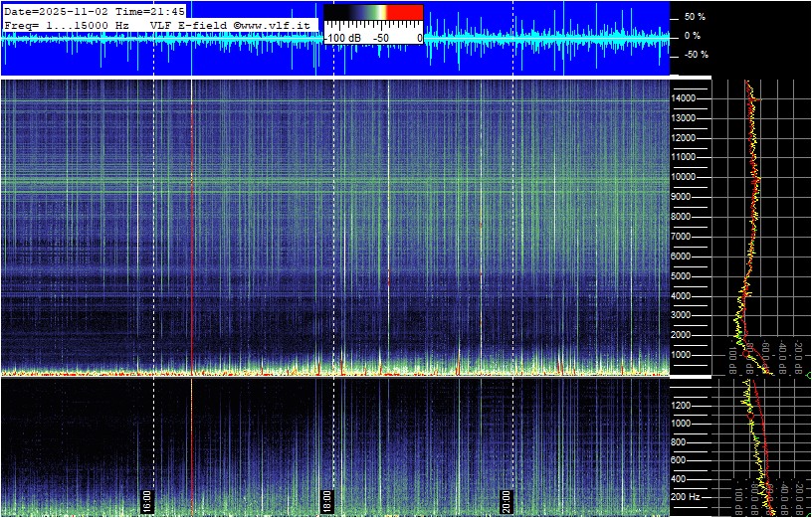Click the -50 % amplitude axis label
812x518 pixels.
(694, 55)
